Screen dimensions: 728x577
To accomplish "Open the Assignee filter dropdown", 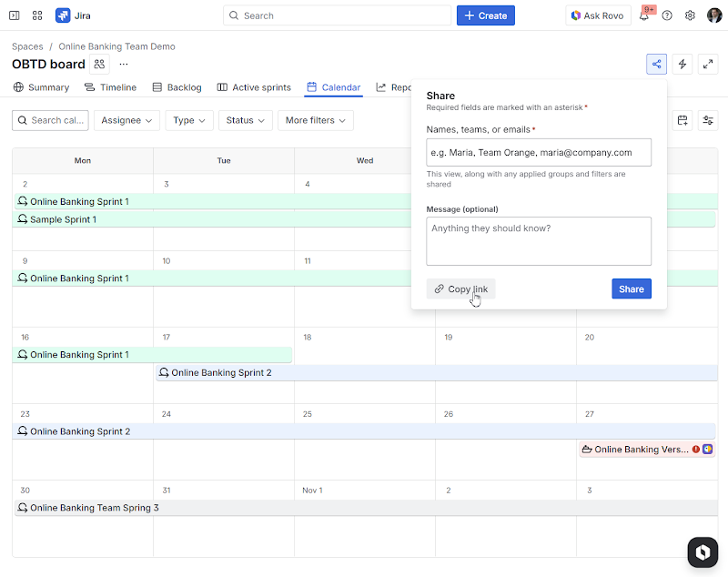I will (x=126, y=119).
